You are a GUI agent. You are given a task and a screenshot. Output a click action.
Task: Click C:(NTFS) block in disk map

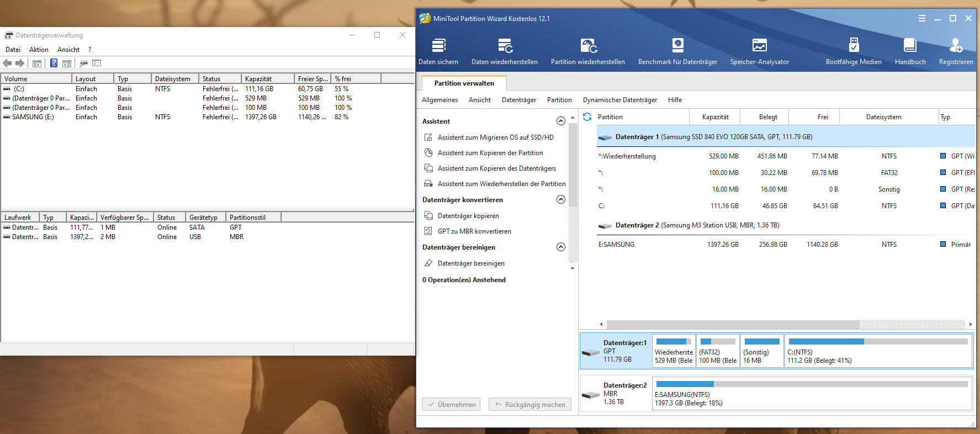(878, 351)
